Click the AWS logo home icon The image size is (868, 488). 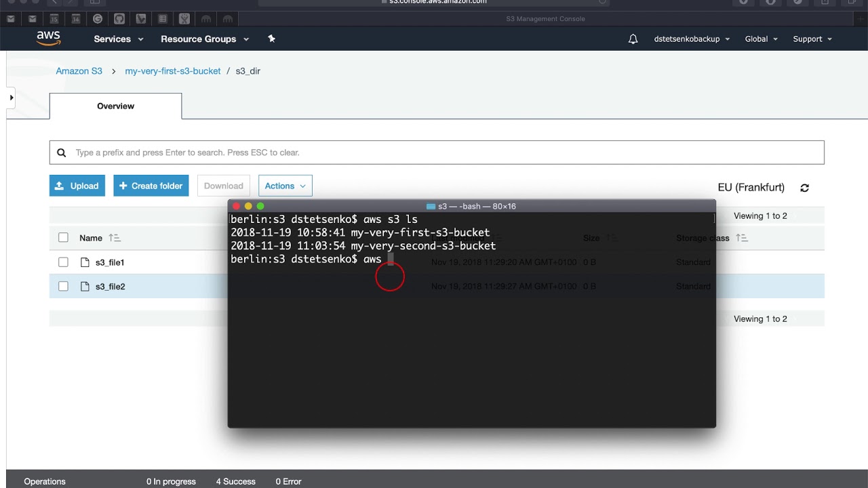pos(49,39)
